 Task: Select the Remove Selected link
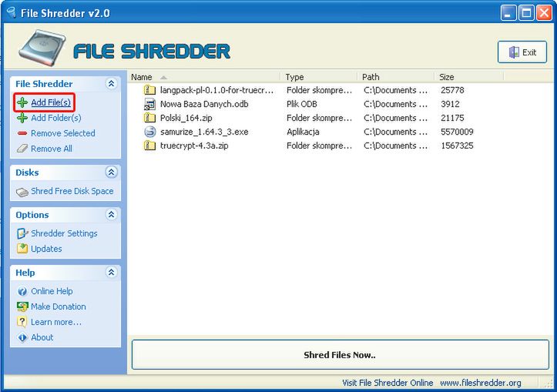pos(63,133)
